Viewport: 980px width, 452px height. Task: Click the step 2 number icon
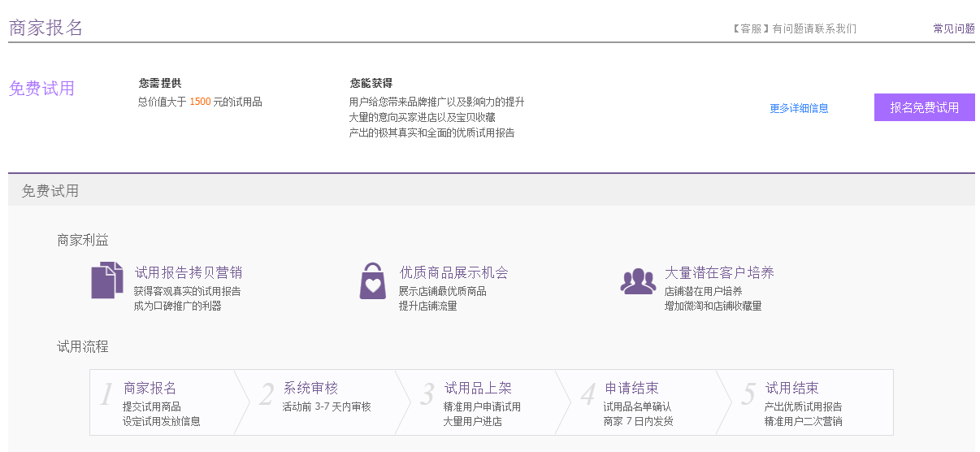266,395
